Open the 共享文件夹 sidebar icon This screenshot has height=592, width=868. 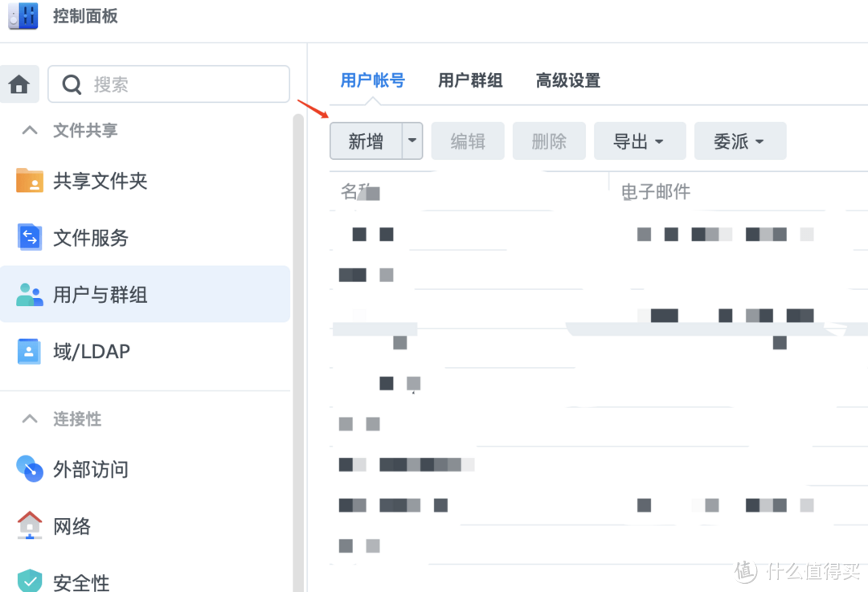[30, 181]
